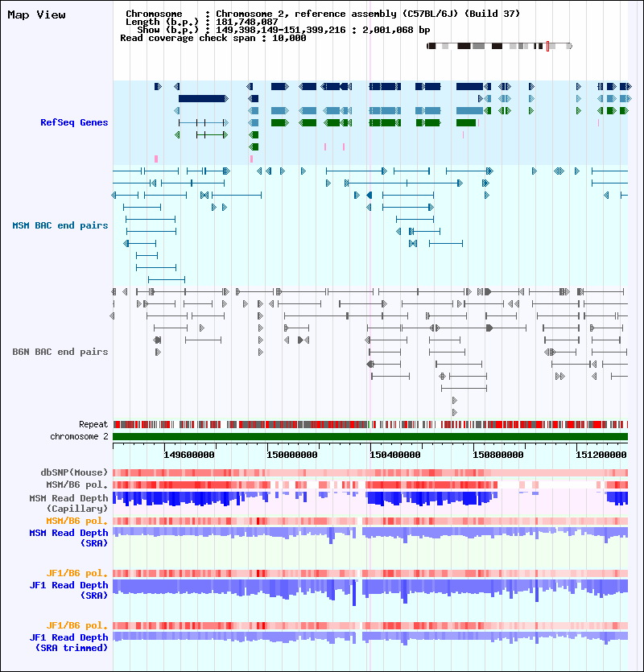
Task: Click JF1/B6 pol. label above the SRA trimmed track
Action: 77,625
